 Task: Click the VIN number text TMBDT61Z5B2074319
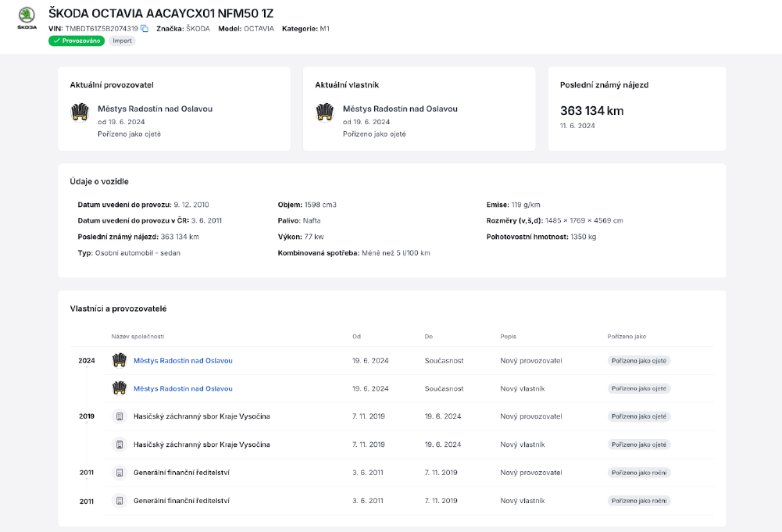[102, 29]
